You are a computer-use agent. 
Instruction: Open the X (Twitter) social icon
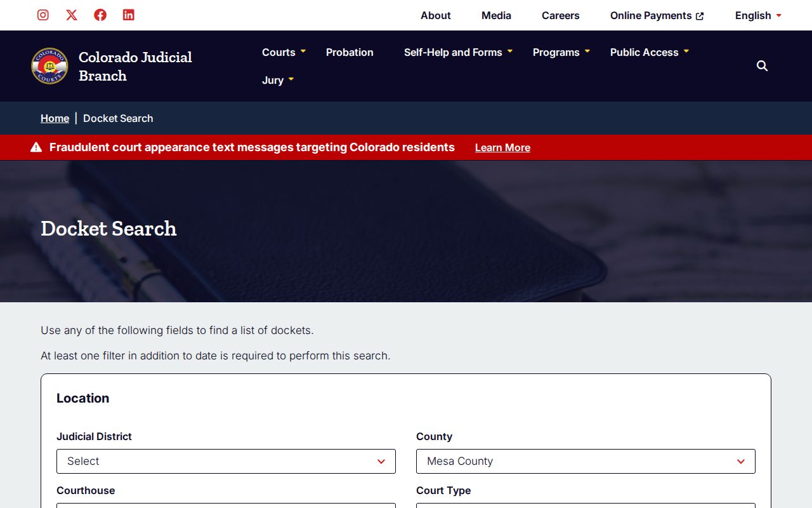click(x=72, y=15)
